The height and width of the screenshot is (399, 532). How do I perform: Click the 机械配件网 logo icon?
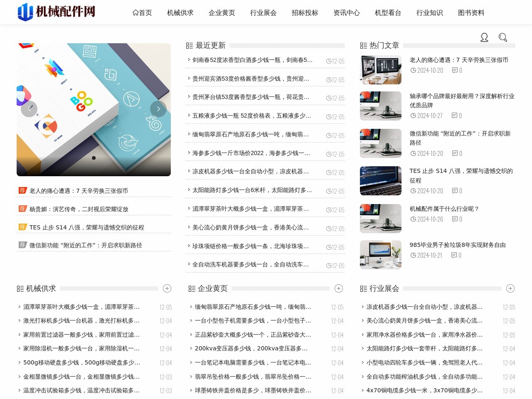pos(25,12)
